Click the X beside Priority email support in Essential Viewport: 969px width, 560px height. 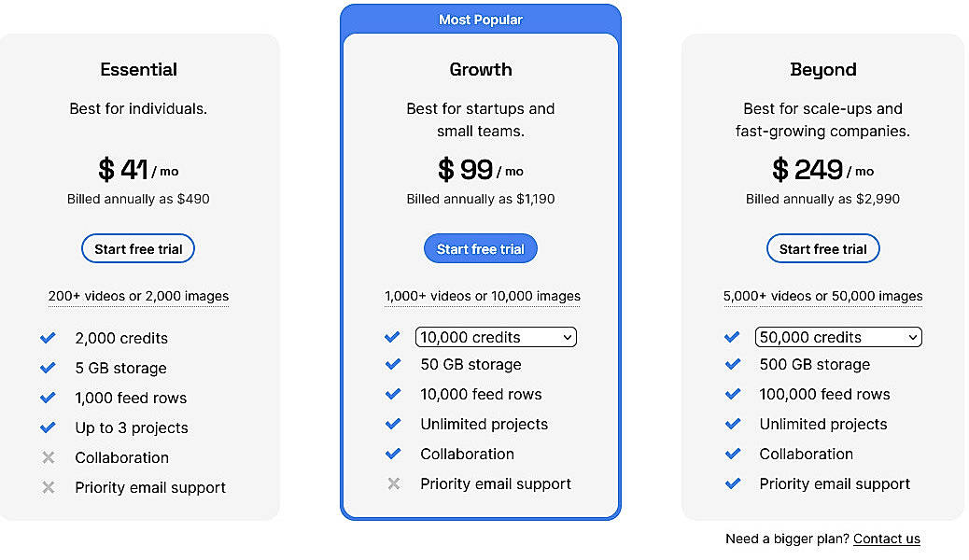pos(49,487)
